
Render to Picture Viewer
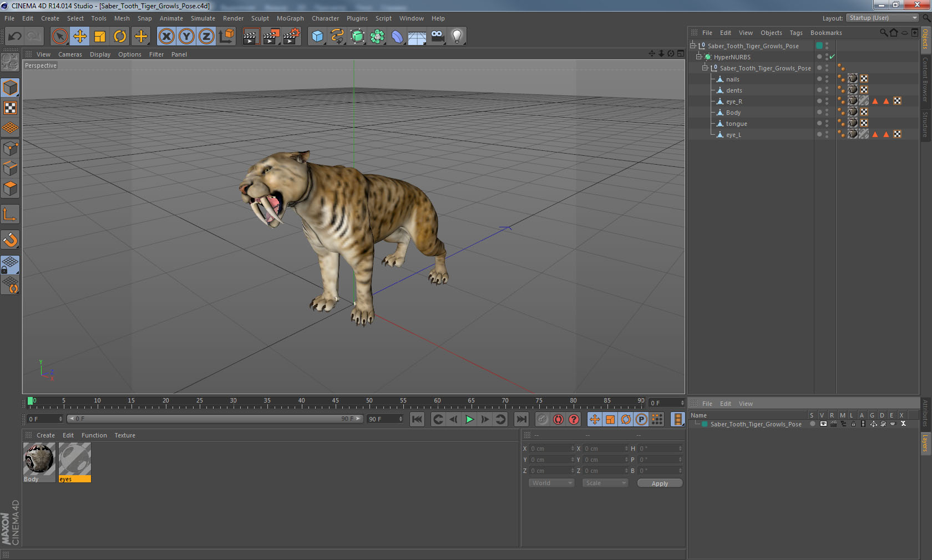pyautogui.click(x=271, y=37)
